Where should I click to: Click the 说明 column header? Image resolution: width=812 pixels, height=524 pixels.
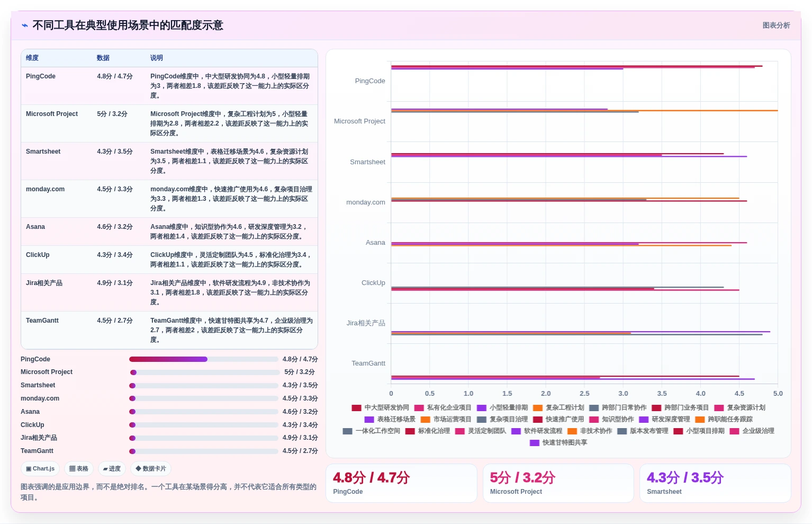coord(157,58)
